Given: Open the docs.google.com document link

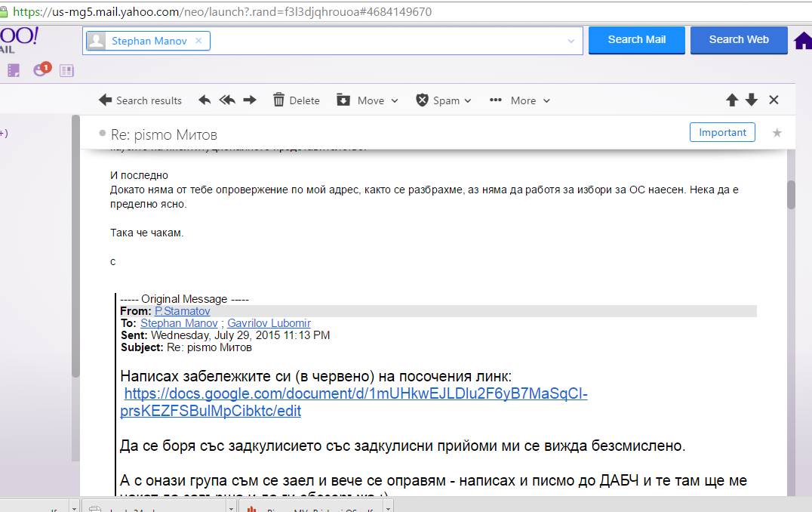Looking at the screenshot, I should (355, 393).
